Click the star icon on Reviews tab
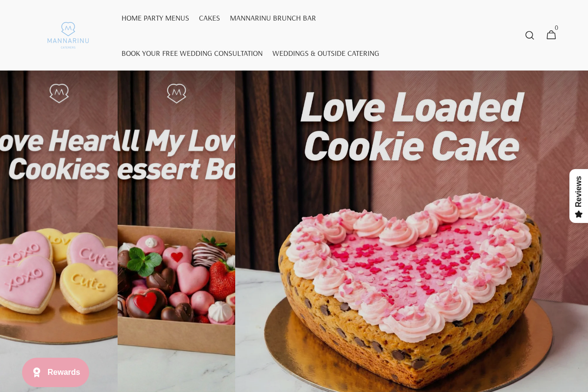 tap(579, 214)
